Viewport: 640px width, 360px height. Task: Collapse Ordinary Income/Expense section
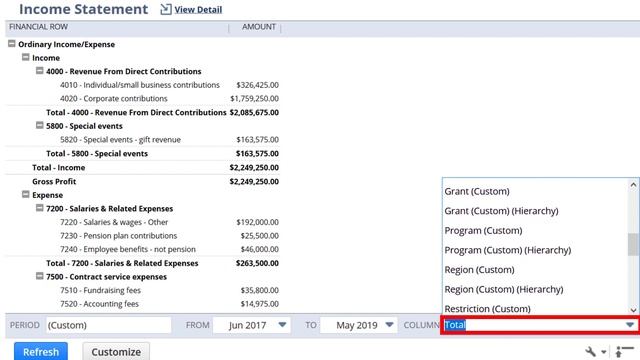coord(12,43)
